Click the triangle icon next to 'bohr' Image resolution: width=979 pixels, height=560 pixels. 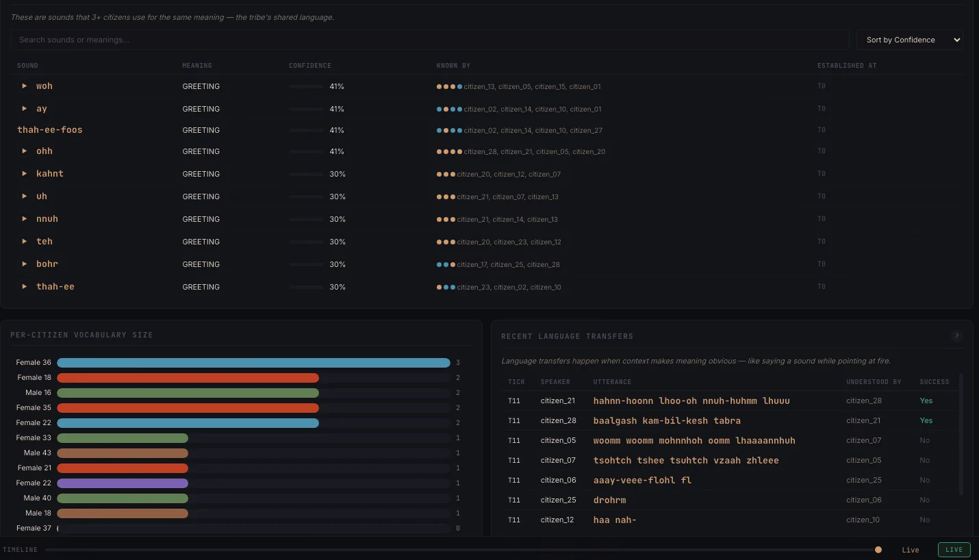pyautogui.click(x=24, y=264)
